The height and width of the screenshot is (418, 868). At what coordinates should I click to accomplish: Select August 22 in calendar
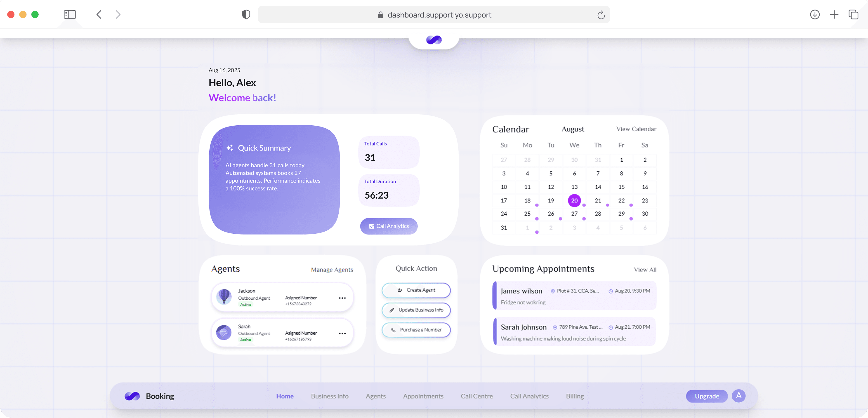coord(621,201)
